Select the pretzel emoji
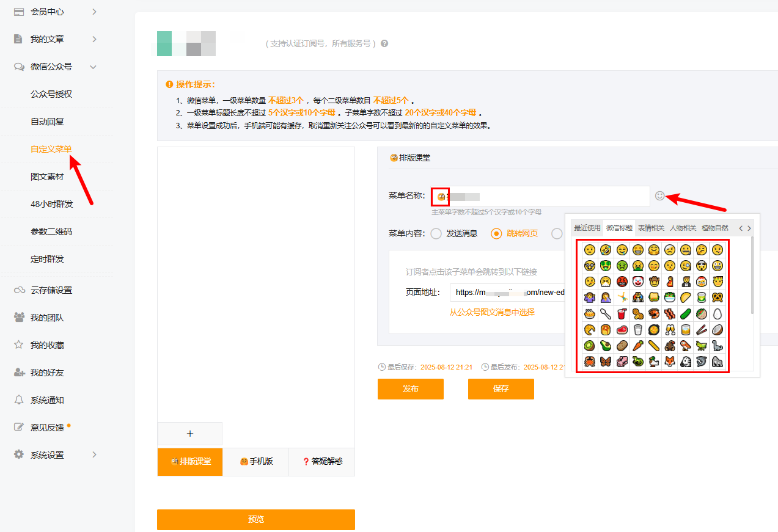 click(x=717, y=297)
